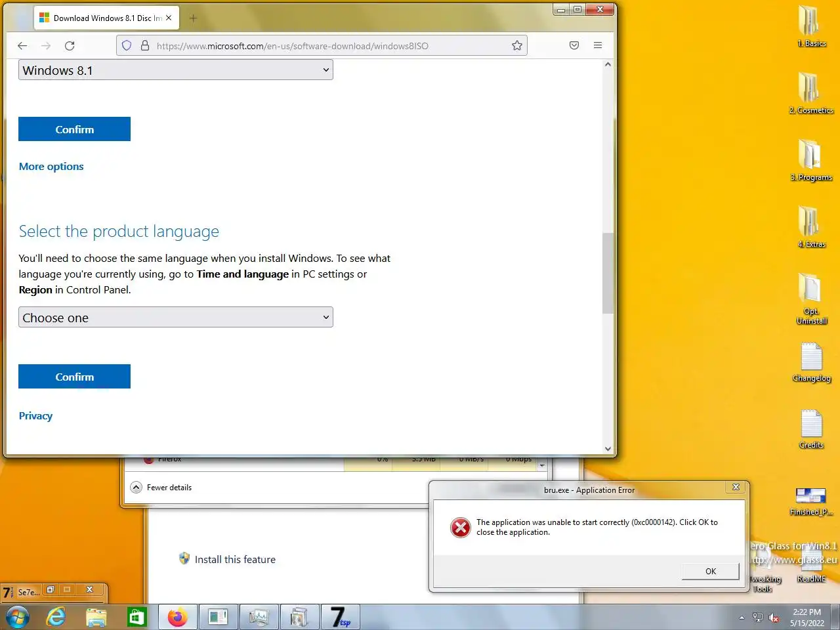This screenshot has height=630, width=840.
Task: Open the Firefox hamburger menu
Action: tap(598, 46)
